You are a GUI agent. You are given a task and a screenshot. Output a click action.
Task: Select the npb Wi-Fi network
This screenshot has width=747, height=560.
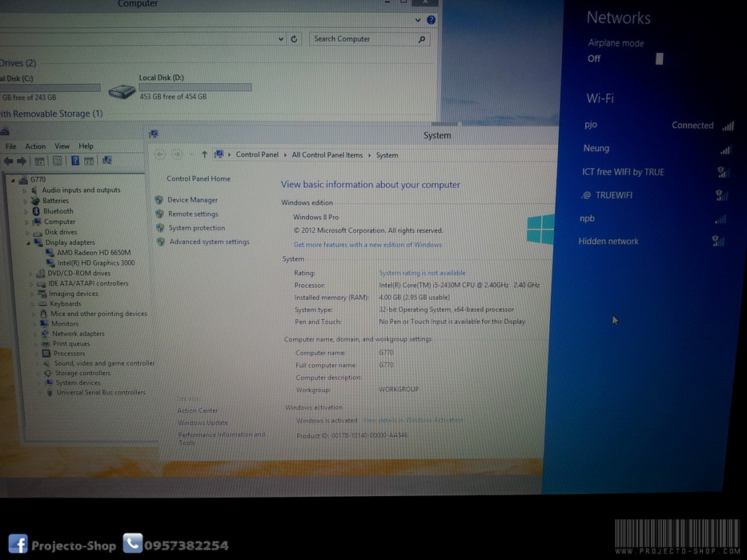pyautogui.click(x=653, y=218)
